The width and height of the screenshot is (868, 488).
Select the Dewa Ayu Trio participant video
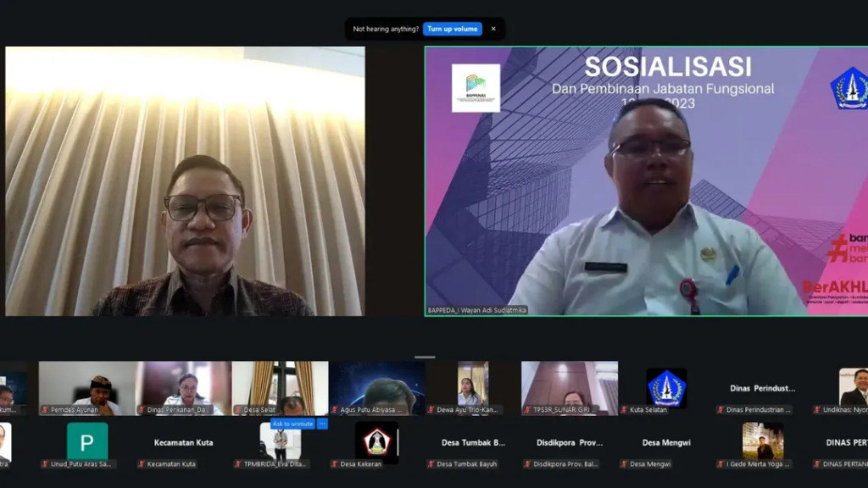(x=473, y=387)
